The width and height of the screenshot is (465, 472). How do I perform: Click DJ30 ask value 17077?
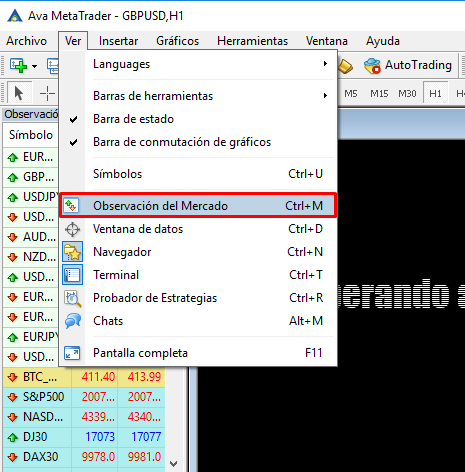[146, 437]
